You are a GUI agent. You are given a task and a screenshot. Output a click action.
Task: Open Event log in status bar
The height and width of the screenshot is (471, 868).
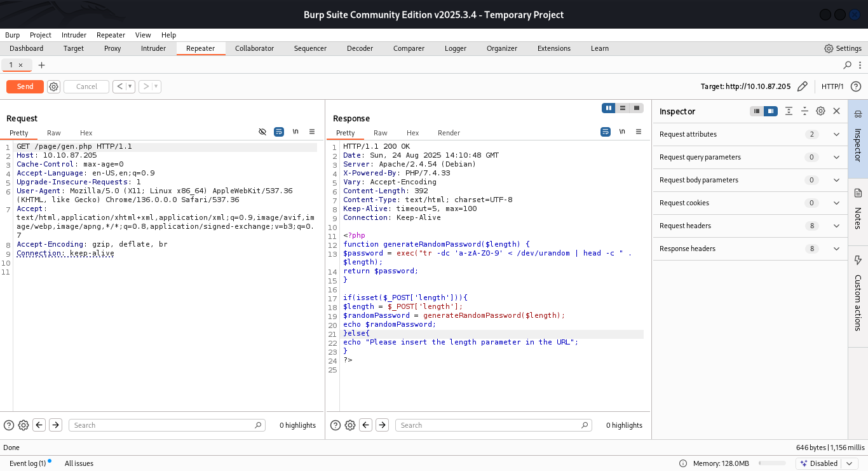coord(28,463)
